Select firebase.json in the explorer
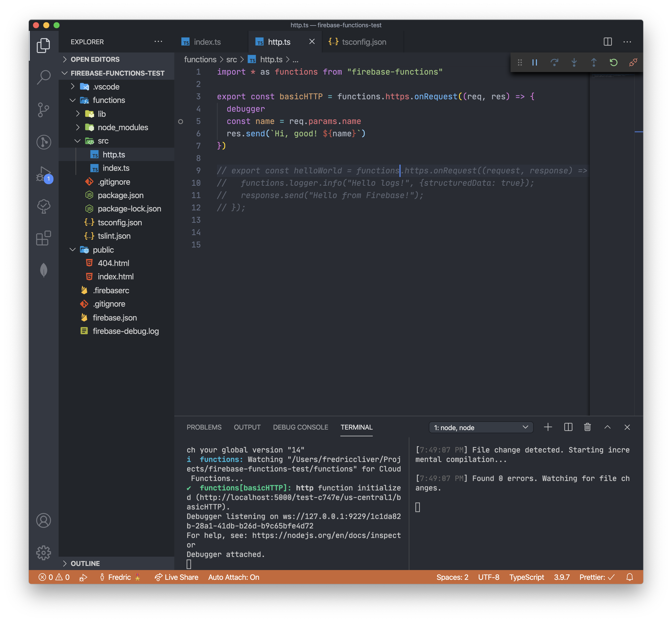 115,317
